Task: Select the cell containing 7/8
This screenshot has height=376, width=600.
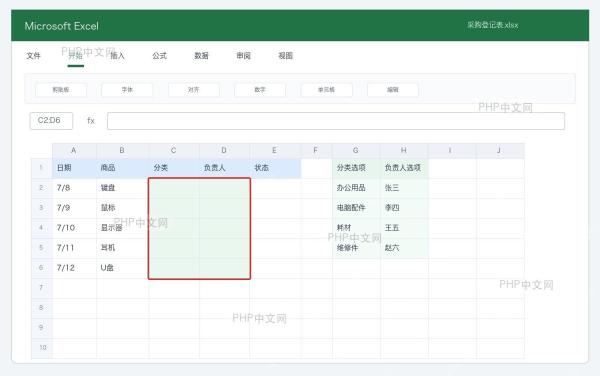Action: click(x=74, y=188)
